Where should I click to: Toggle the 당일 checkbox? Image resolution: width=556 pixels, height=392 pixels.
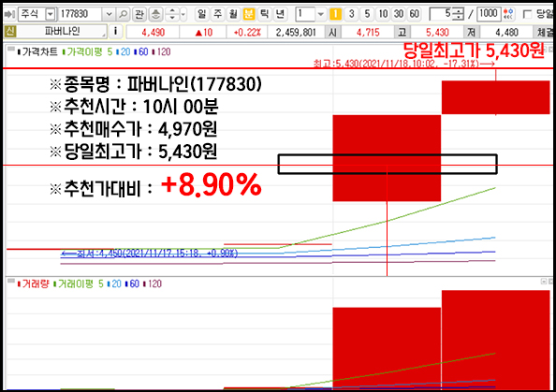tap(527, 14)
